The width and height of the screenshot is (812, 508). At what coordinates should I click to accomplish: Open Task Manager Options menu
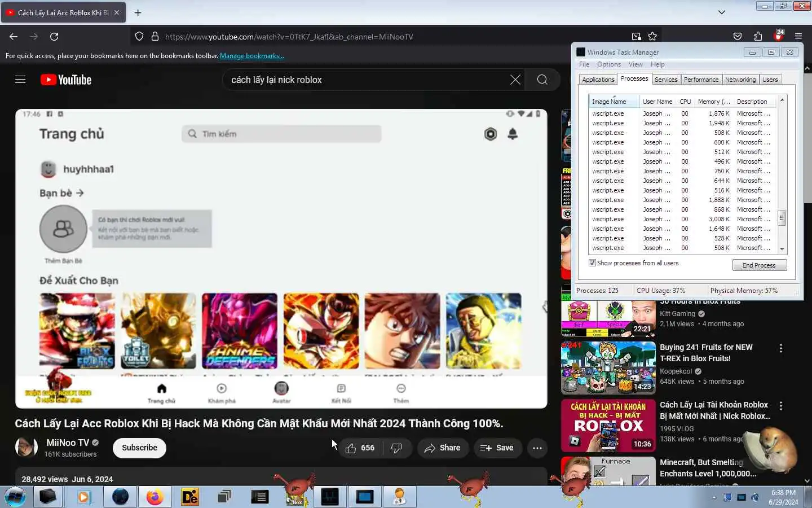pos(609,64)
